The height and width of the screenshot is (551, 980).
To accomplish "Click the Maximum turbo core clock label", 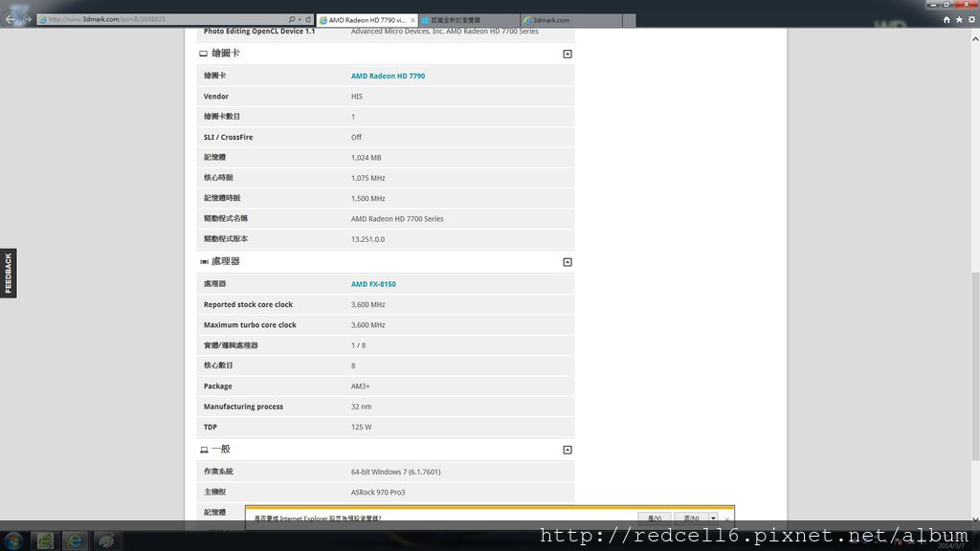I will tap(250, 325).
